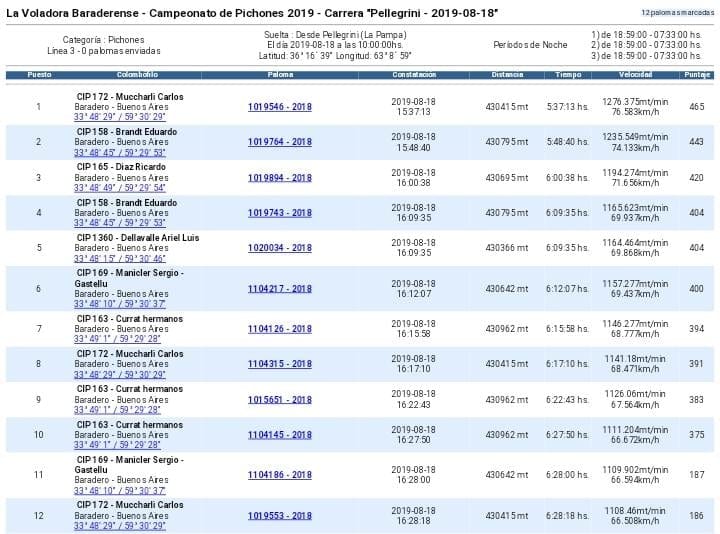
Task: Open coordinates link in row 9 Currat hermanos
Action: [x=117, y=410]
